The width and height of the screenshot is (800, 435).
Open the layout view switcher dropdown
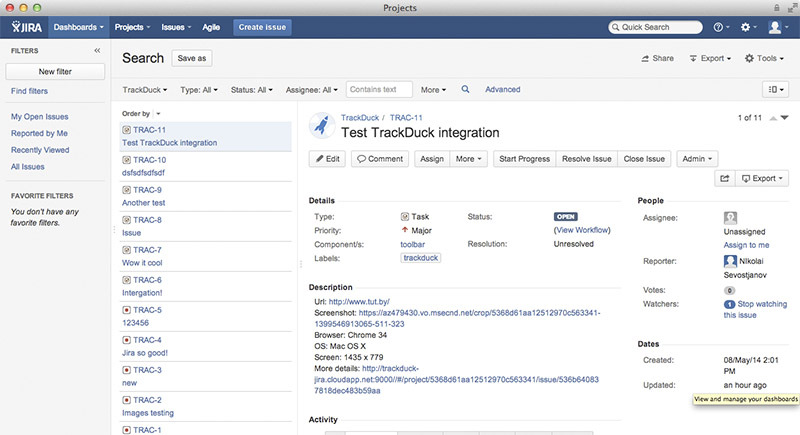776,89
